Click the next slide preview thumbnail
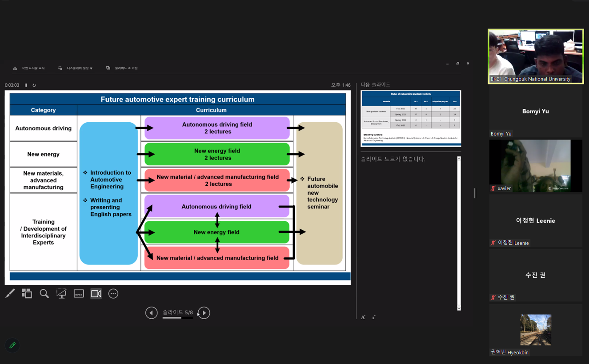 pyautogui.click(x=411, y=118)
